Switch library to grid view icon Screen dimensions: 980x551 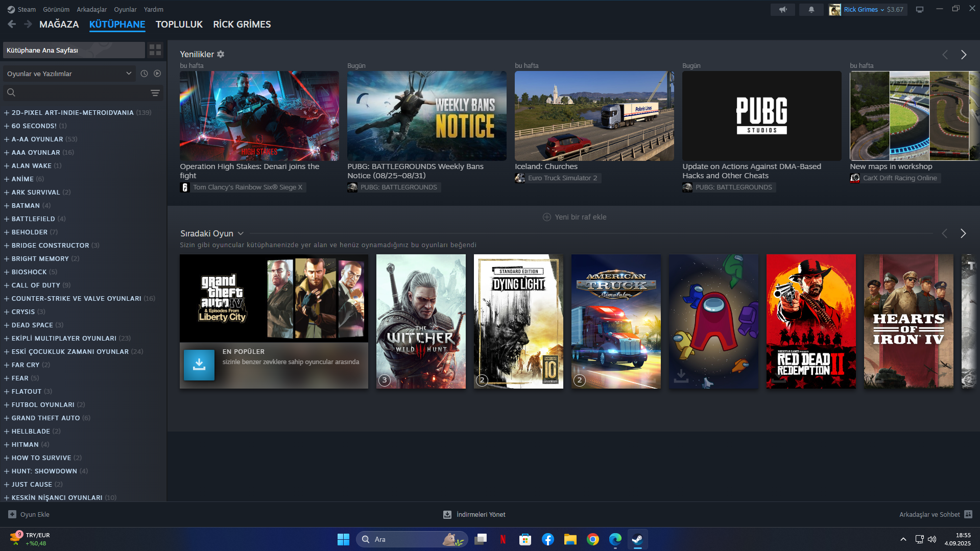coord(155,50)
